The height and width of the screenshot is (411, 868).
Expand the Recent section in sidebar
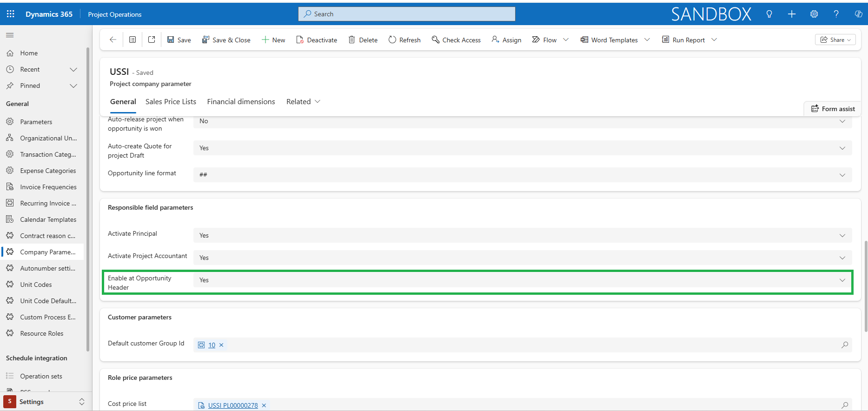[x=73, y=69]
